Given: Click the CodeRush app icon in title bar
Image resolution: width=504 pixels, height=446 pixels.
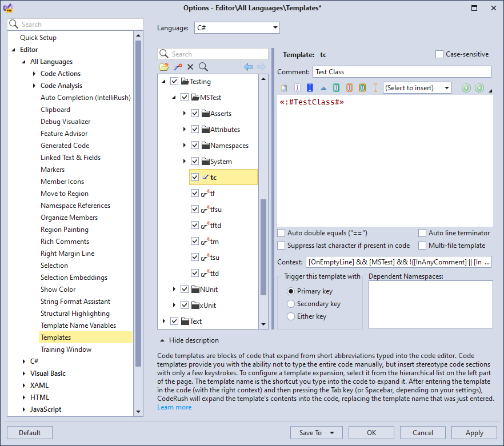Looking at the screenshot, I should click(8, 8).
